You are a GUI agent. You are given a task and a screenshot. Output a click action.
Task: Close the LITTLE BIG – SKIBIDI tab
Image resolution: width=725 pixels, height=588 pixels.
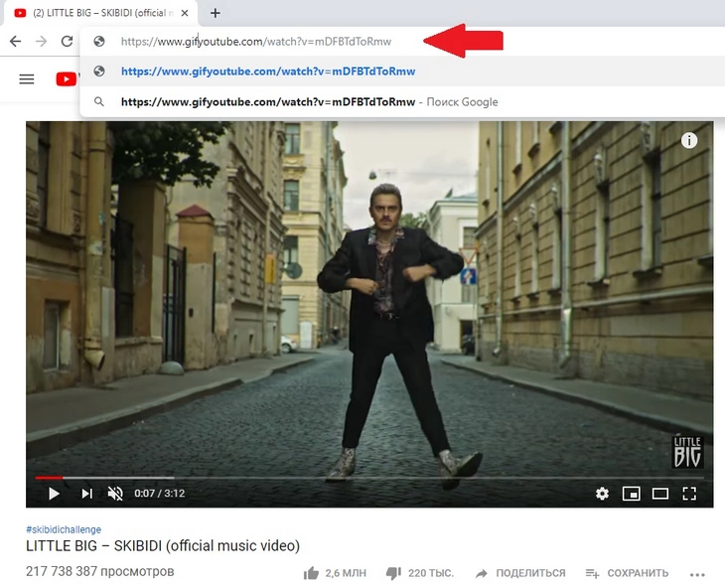[x=185, y=13]
